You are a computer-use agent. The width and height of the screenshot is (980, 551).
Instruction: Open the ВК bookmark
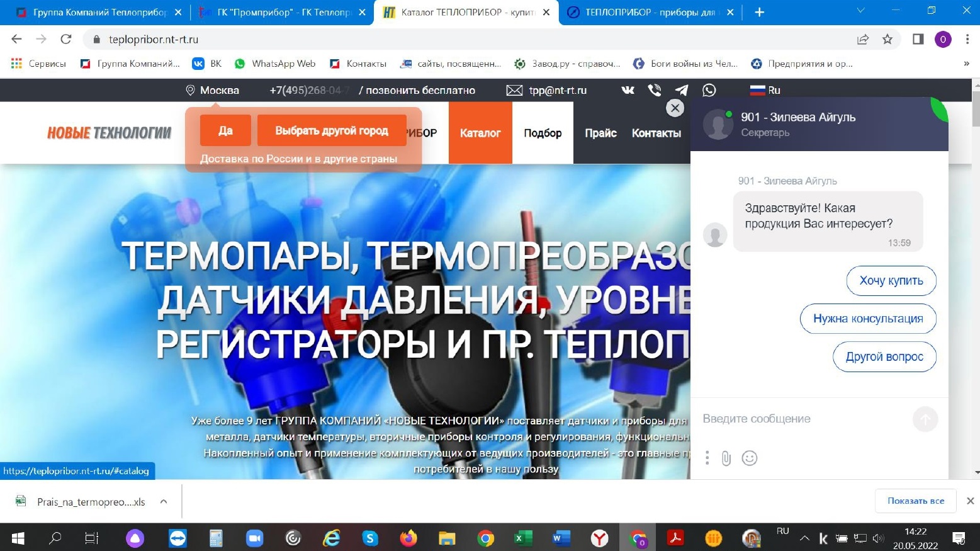207,64
